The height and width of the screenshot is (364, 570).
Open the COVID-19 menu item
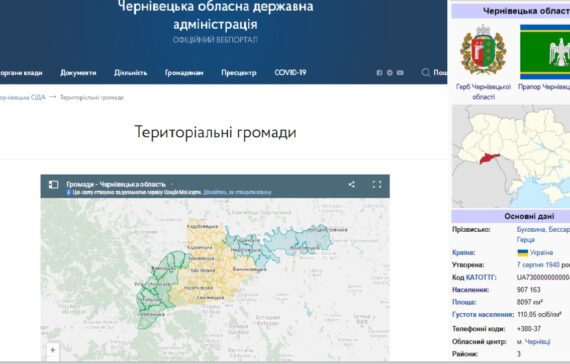point(290,72)
